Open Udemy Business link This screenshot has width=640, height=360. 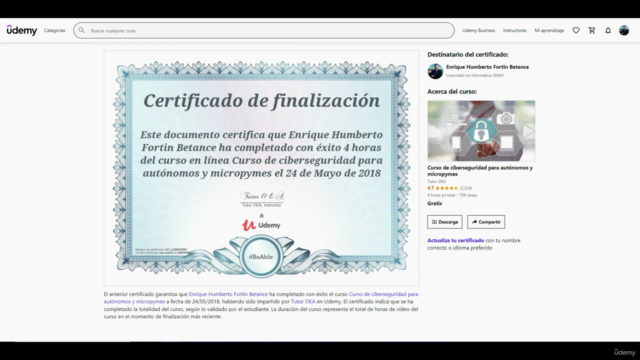[478, 31]
